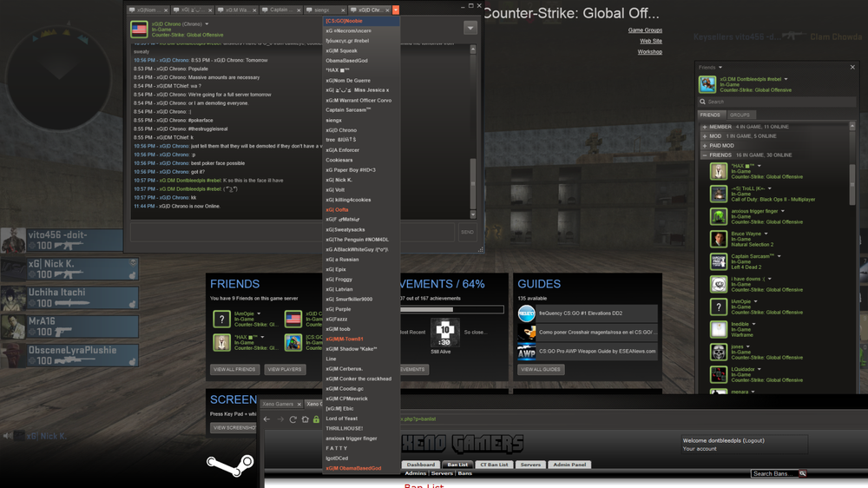
Task: Open the Workshop link
Action: pyautogui.click(x=650, y=51)
